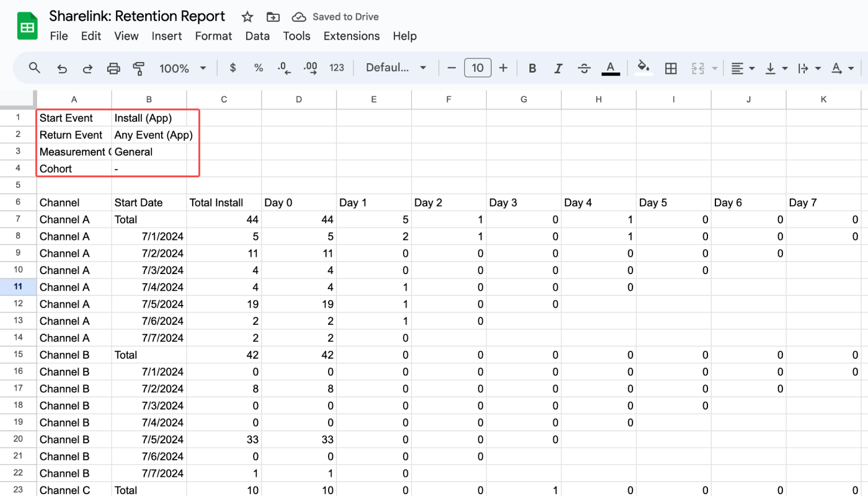Redo the last action
The width and height of the screenshot is (868, 496).
87,68
